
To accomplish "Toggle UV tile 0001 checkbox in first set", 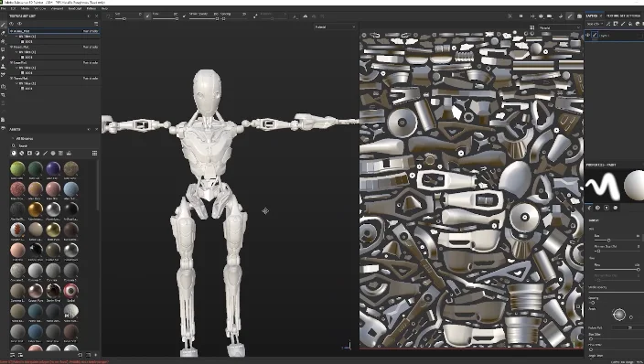I will pos(23,41).
